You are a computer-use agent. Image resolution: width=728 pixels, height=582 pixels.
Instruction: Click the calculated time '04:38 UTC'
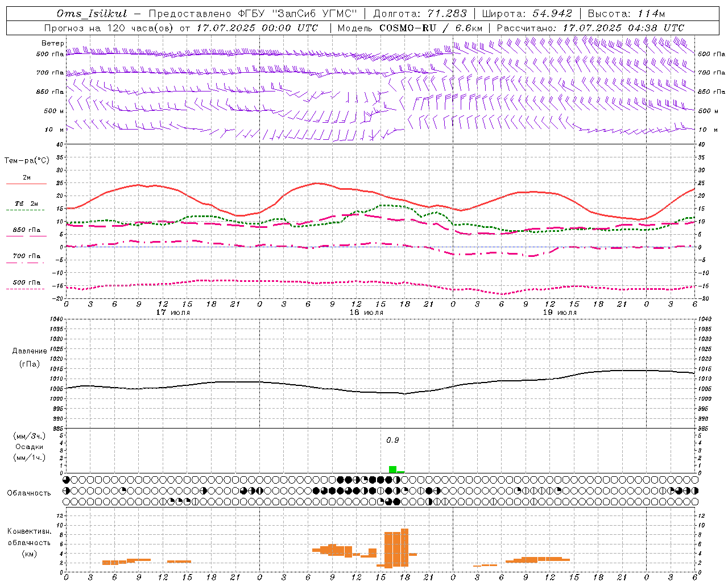656,28
